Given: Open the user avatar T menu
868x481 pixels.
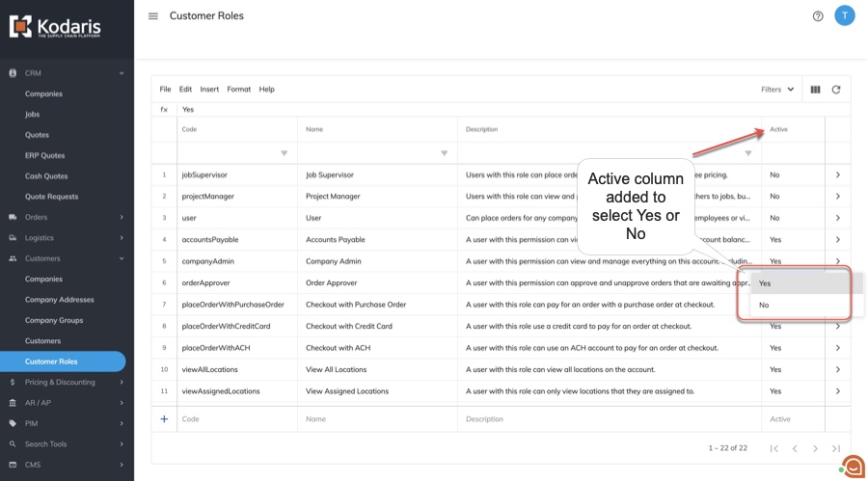Looking at the screenshot, I should tap(844, 15).
